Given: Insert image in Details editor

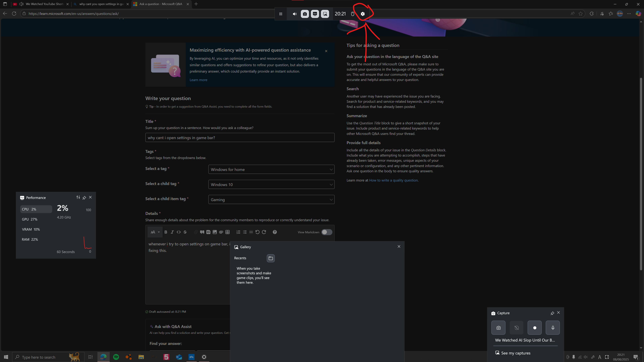Looking at the screenshot, I should [x=215, y=232].
